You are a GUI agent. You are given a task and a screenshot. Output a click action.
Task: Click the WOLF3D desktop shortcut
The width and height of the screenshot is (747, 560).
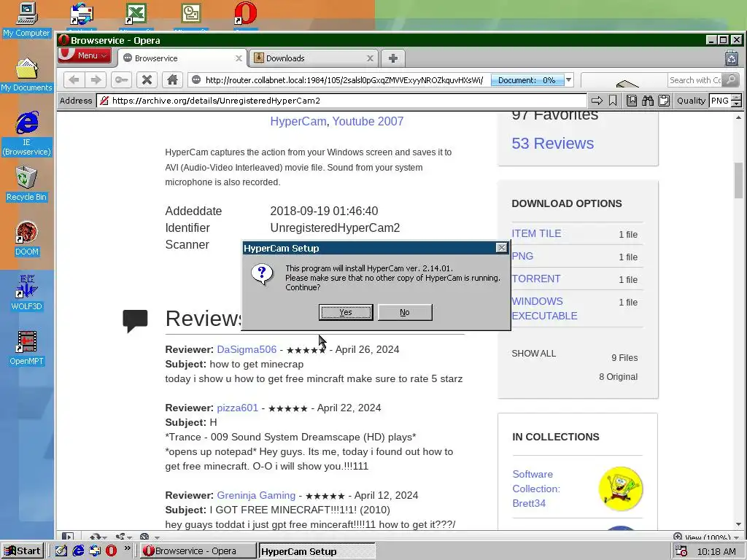(26, 293)
